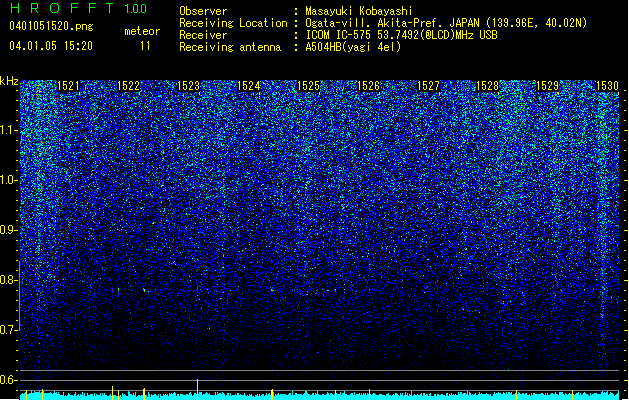
Task: Select the antenna value A504HB(yagi 4el)
Action: pos(353,47)
